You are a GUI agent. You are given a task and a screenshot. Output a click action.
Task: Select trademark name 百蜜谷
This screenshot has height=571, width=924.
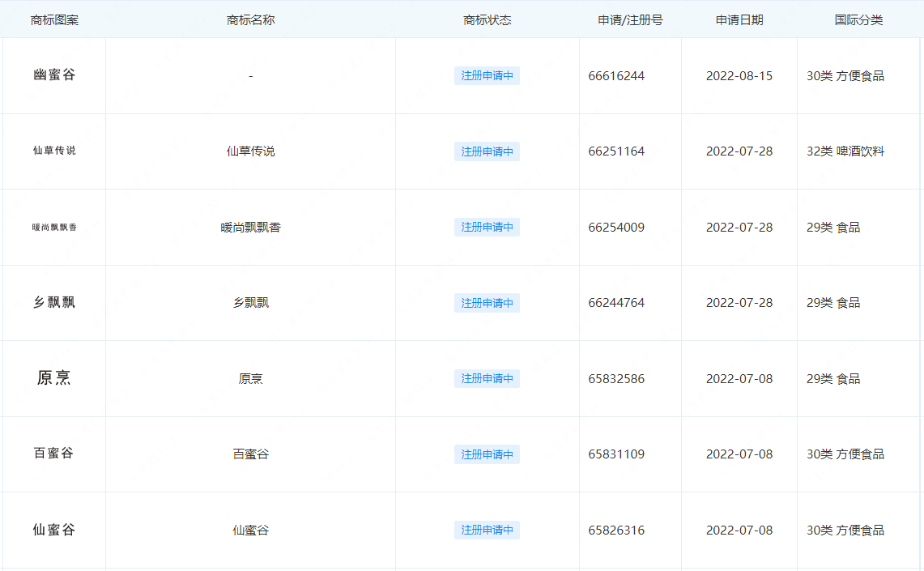(250, 454)
